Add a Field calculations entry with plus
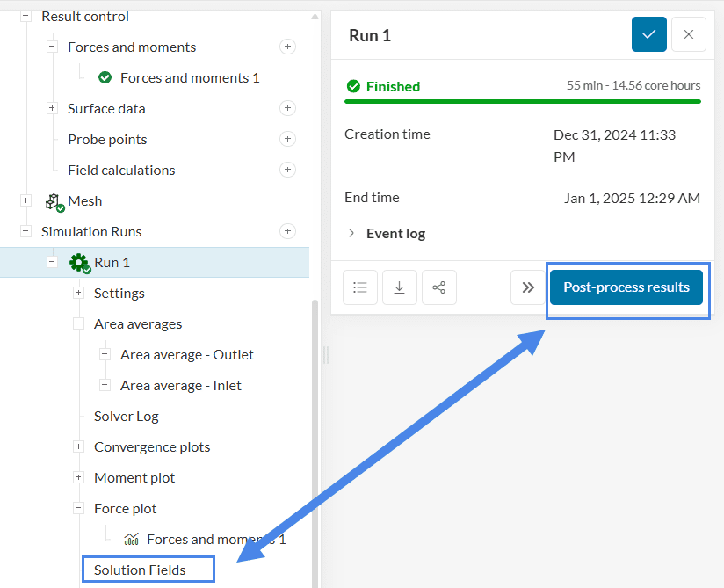The height and width of the screenshot is (588, 724). [287, 170]
